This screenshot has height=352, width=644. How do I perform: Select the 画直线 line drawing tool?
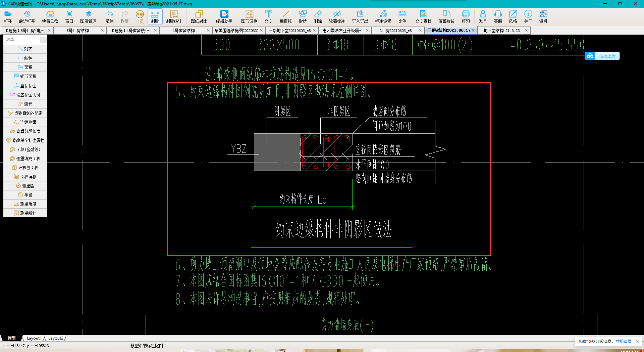pos(285,16)
